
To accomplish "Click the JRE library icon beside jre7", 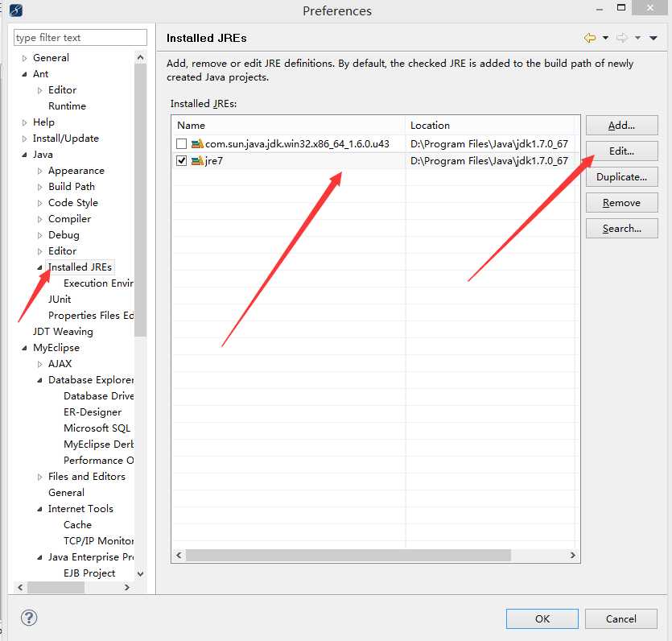I will click(x=197, y=161).
